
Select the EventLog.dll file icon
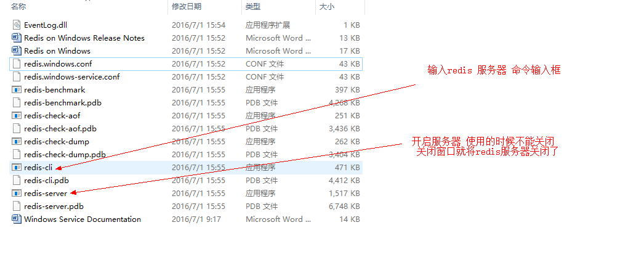17,25
